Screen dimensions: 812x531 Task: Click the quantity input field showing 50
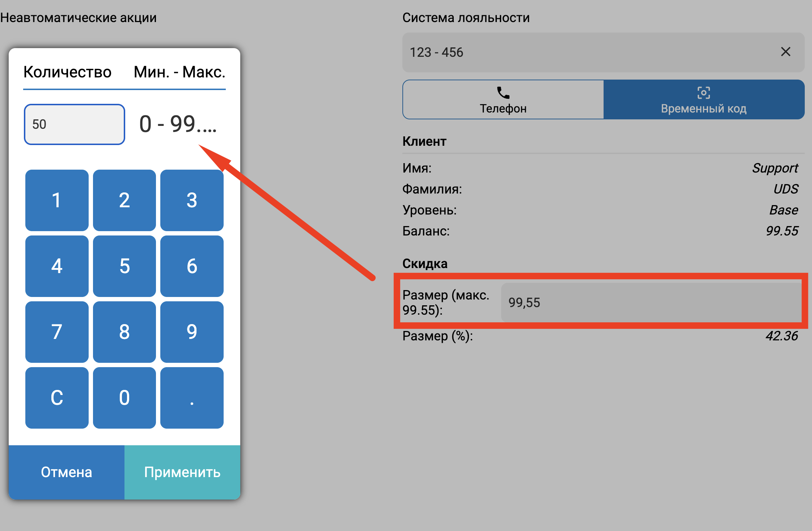pos(75,124)
